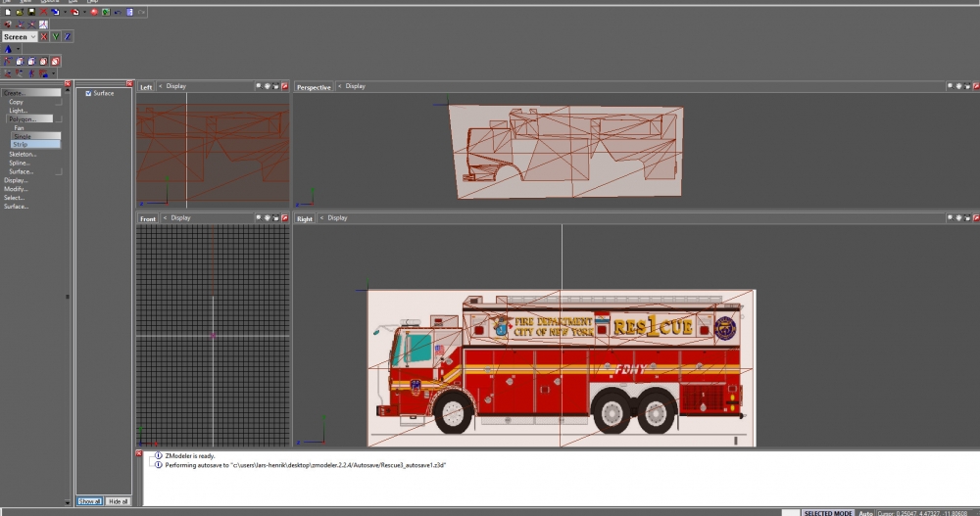Screen dimensions: 980x516
Task: Open dropdown arrow at end of bottom toolbar row
Action: click(53, 73)
